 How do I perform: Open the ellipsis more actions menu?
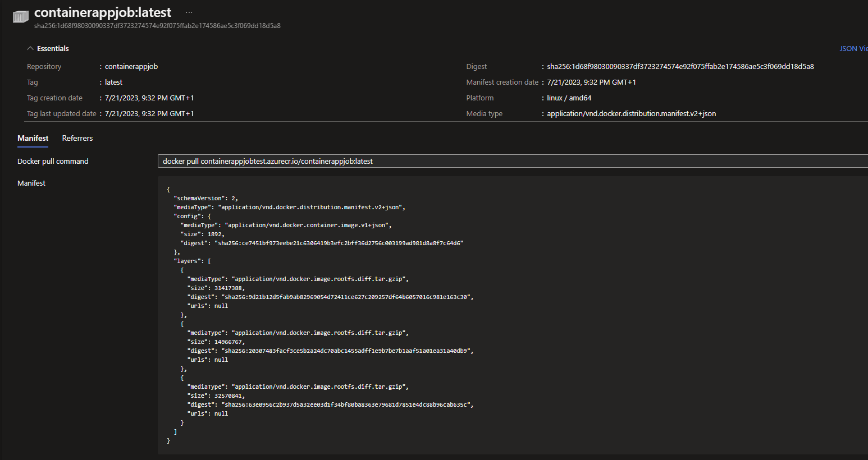pos(189,11)
